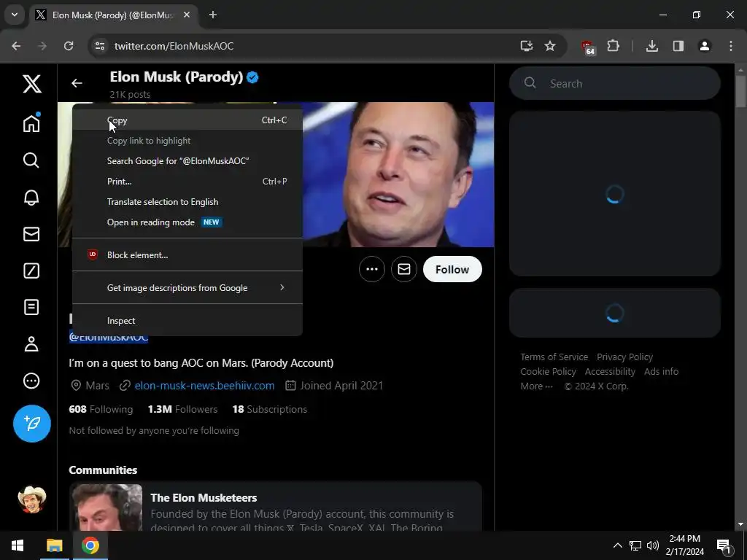Open the profile header banner image

click(398, 174)
